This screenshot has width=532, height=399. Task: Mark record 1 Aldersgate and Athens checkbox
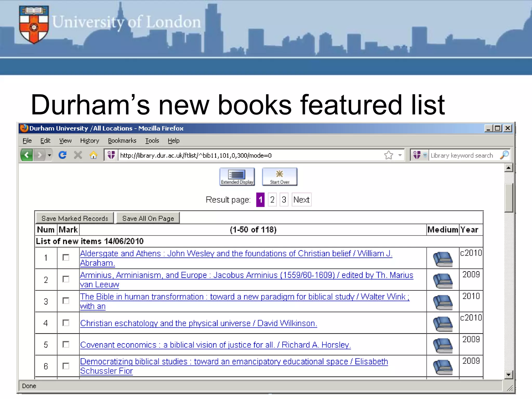[x=66, y=257]
